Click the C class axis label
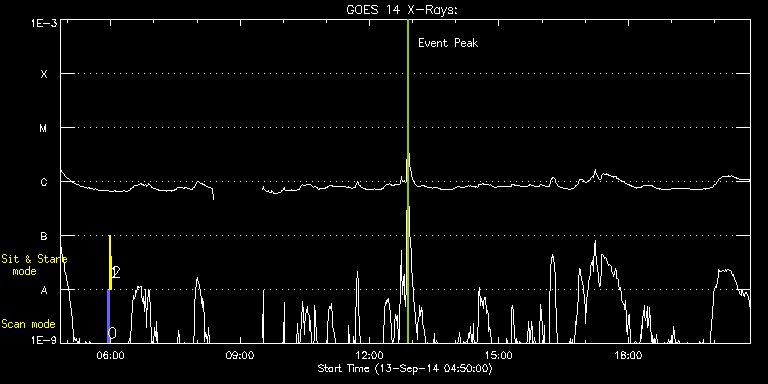The height and width of the screenshot is (384, 768). 44,182
